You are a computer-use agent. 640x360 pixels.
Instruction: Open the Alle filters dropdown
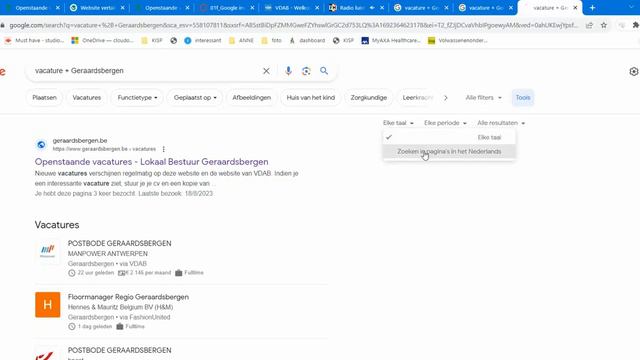coord(483,98)
